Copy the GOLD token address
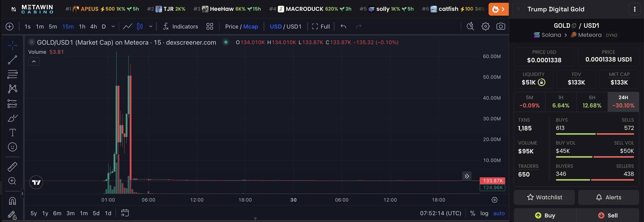The image size is (644, 222). click(574, 26)
